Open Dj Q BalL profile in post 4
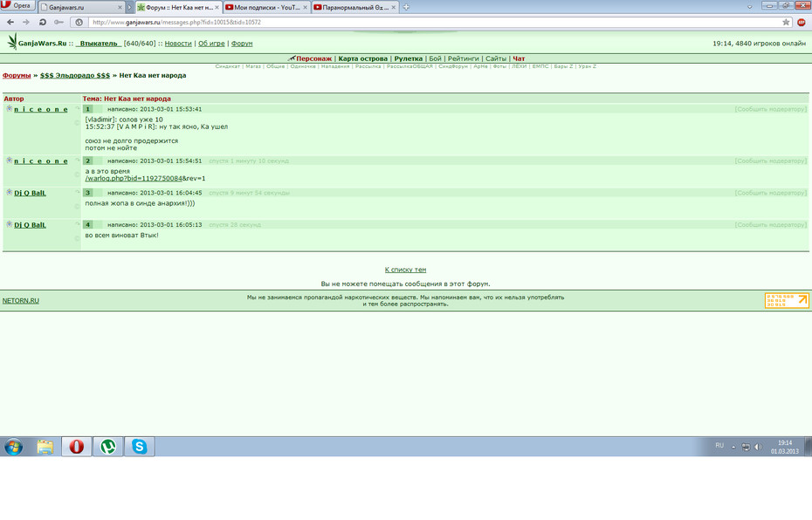Viewport: 812px width, 520px height. 30,225
